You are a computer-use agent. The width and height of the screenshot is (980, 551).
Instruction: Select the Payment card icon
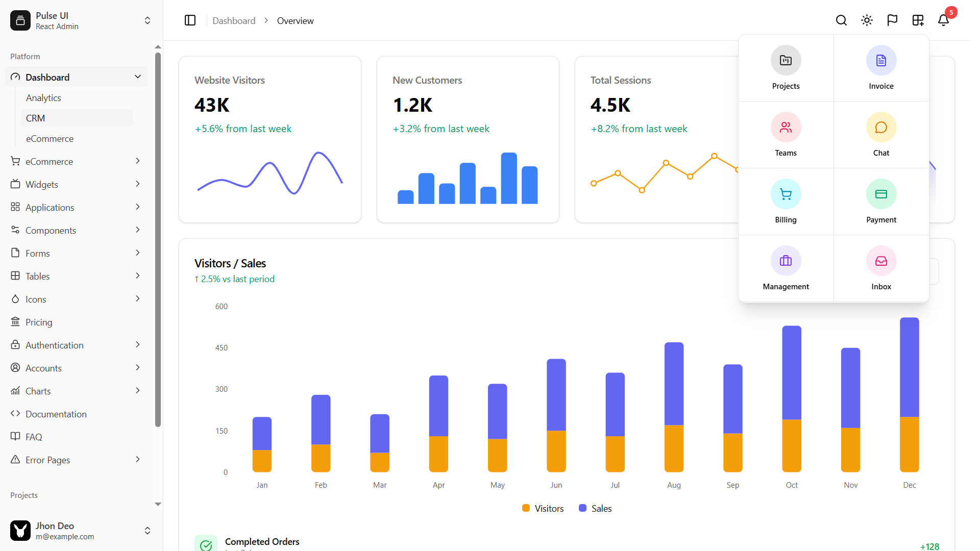(x=881, y=201)
